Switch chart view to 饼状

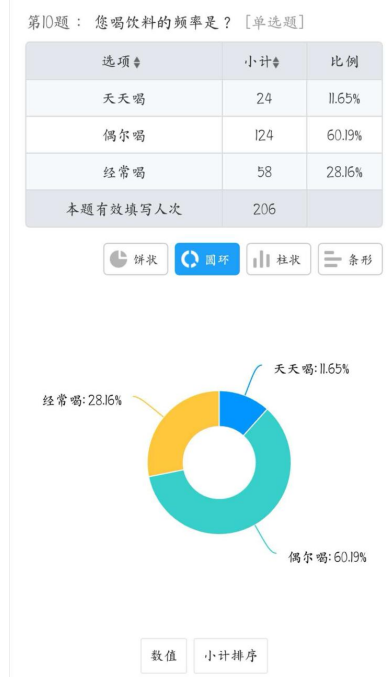click(136, 259)
